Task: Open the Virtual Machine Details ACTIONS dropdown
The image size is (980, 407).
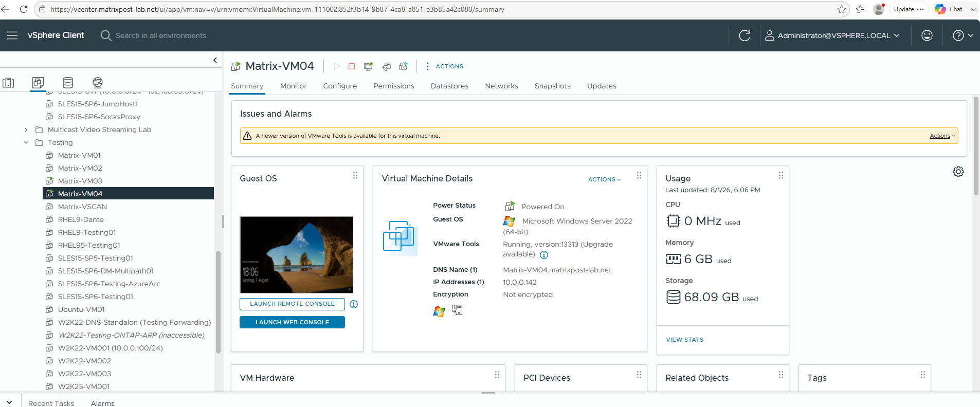Action: click(605, 179)
